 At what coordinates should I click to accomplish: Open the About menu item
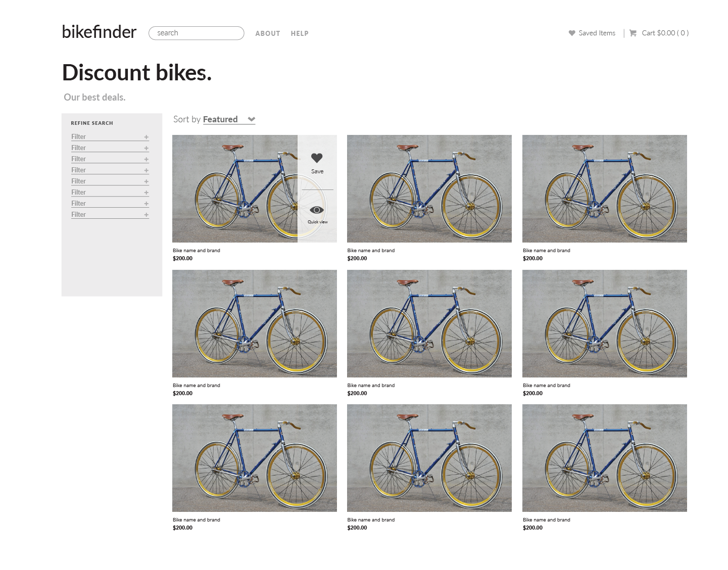[x=267, y=33]
